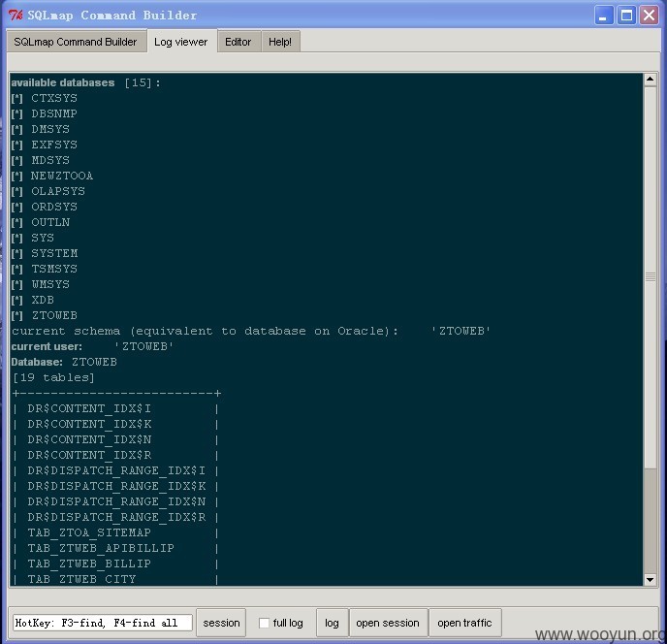667x644 pixels.
Task: Click the open session button
Action: (x=388, y=623)
